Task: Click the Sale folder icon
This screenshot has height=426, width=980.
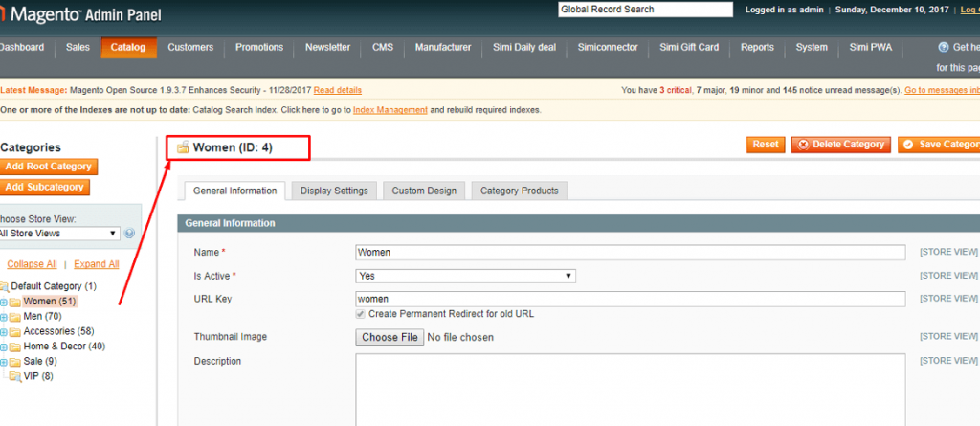Action: coord(15,362)
